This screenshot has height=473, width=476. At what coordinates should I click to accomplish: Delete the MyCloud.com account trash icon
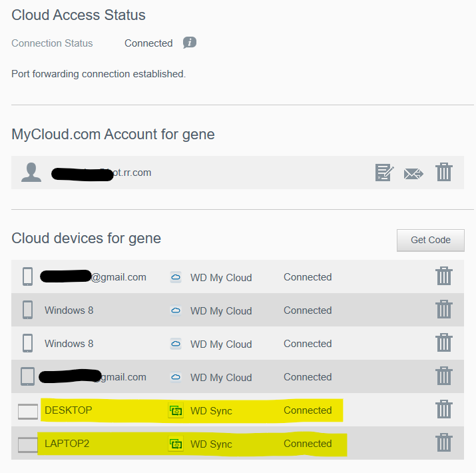[x=444, y=173]
